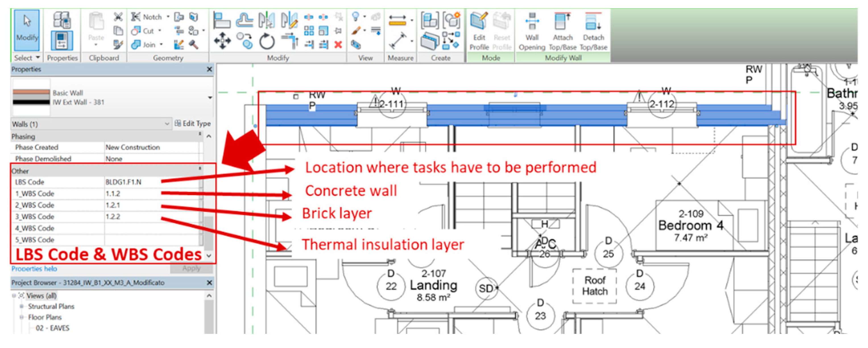Expand the Floor Plans tree node

(x=22, y=317)
